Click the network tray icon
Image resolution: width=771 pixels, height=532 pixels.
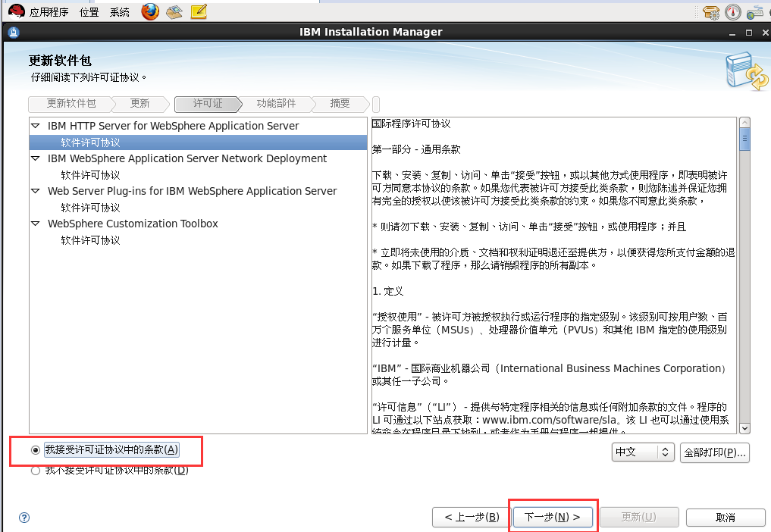coord(755,13)
